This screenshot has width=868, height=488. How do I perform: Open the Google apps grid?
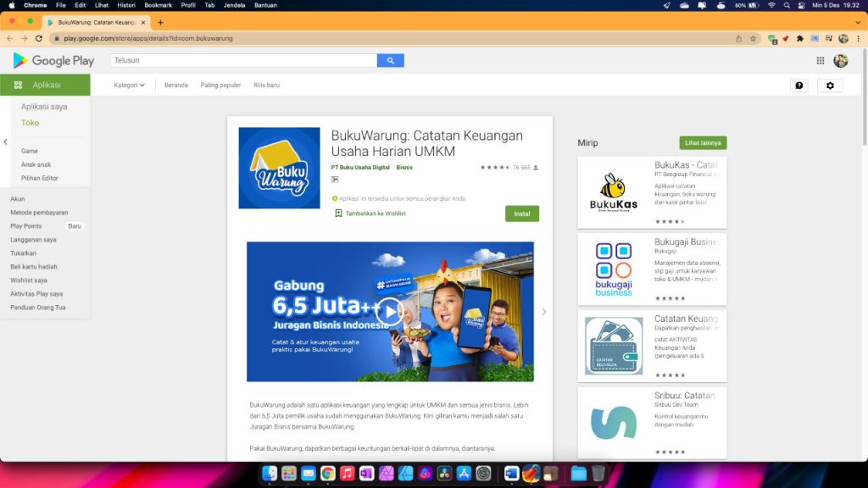pos(821,60)
